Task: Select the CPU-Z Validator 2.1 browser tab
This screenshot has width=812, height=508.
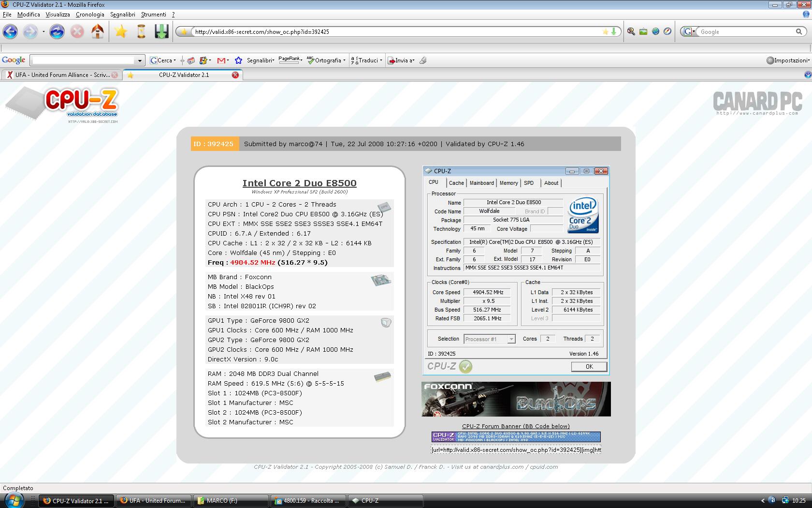Action: (183, 75)
